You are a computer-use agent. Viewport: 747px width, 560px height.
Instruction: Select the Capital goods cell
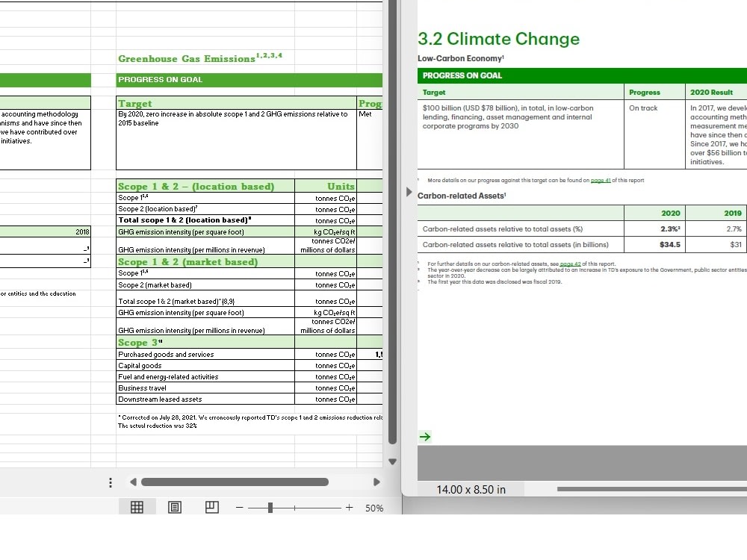[205, 365]
